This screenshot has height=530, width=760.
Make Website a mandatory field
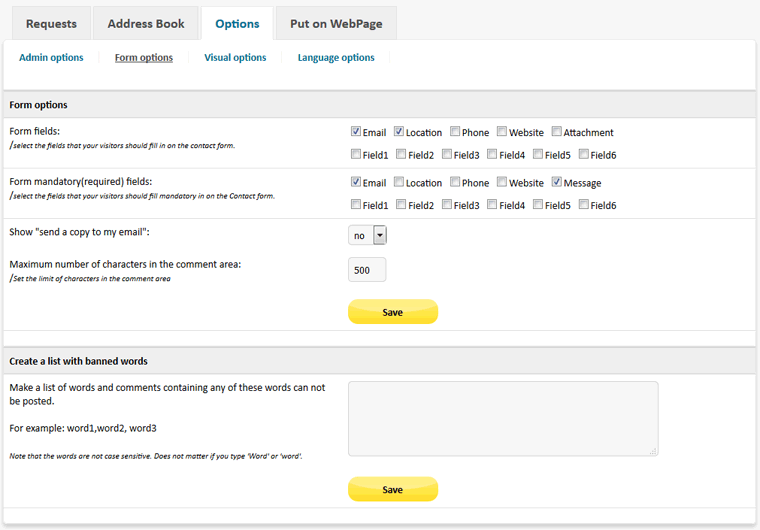click(x=502, y=182)
